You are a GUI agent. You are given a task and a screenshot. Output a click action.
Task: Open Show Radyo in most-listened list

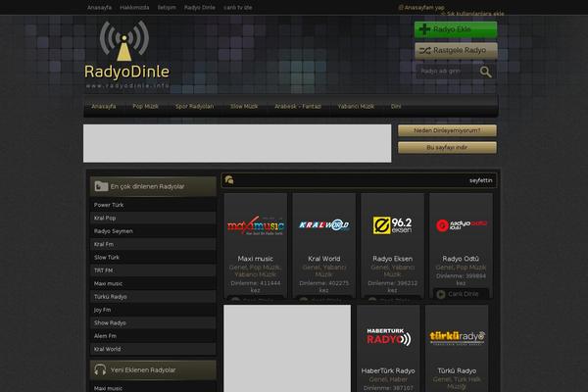[153, 323]
